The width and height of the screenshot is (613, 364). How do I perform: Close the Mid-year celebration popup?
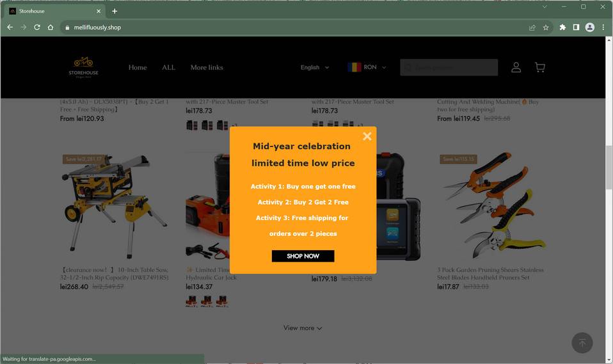[x=367, y=136]
